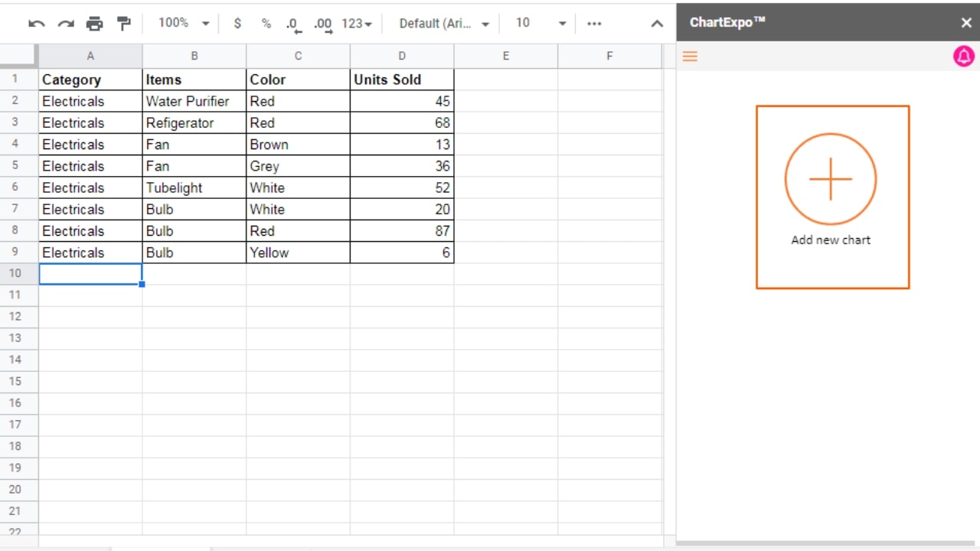This screenshot has width=980, height=551.
Task: Click the 'Category' header cell
Action: pos(90,80)
